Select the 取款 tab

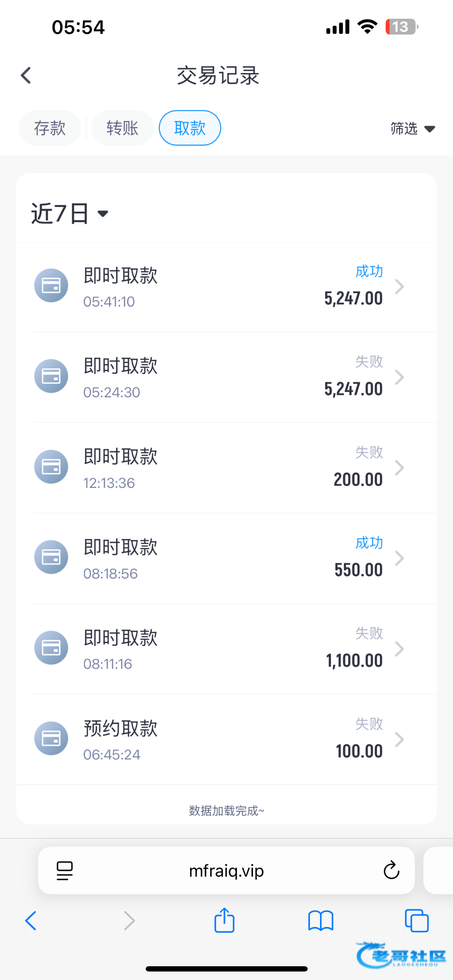190,128
